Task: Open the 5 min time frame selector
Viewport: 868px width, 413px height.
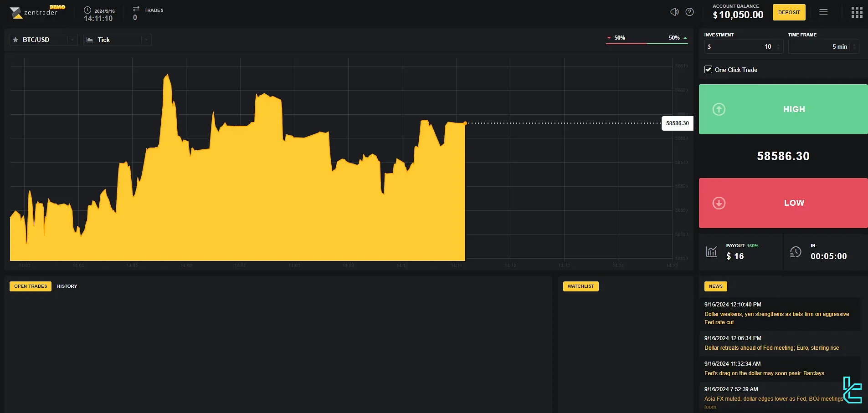Action: coord(824,46)
